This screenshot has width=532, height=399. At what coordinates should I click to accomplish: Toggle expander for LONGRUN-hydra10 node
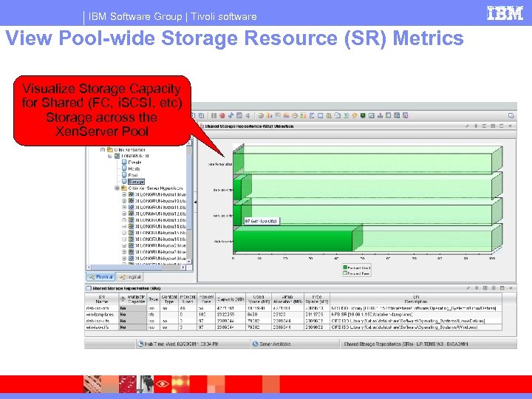point(124,201)
